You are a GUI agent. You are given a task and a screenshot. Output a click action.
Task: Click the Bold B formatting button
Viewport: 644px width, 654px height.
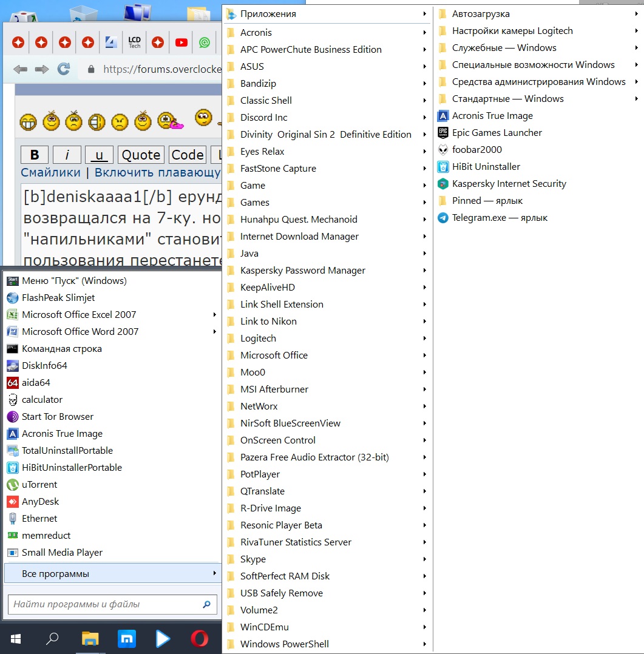pos(35,155)
